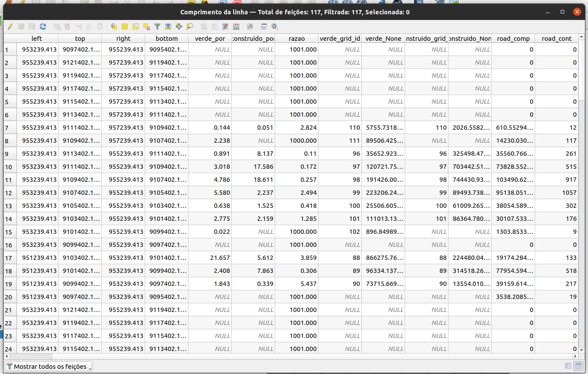
Task: Toggle editing mode with the pencil icon
Action: point(10,26)
